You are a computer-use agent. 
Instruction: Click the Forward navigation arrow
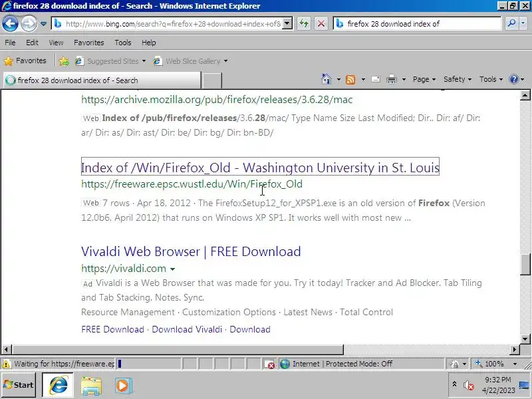(x=29, y=23)
